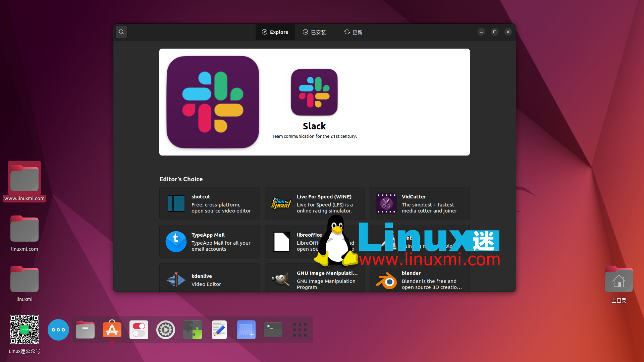This screenshot has height=362, width=644.
Task: Close the Software window
Action: click(508, 32)
